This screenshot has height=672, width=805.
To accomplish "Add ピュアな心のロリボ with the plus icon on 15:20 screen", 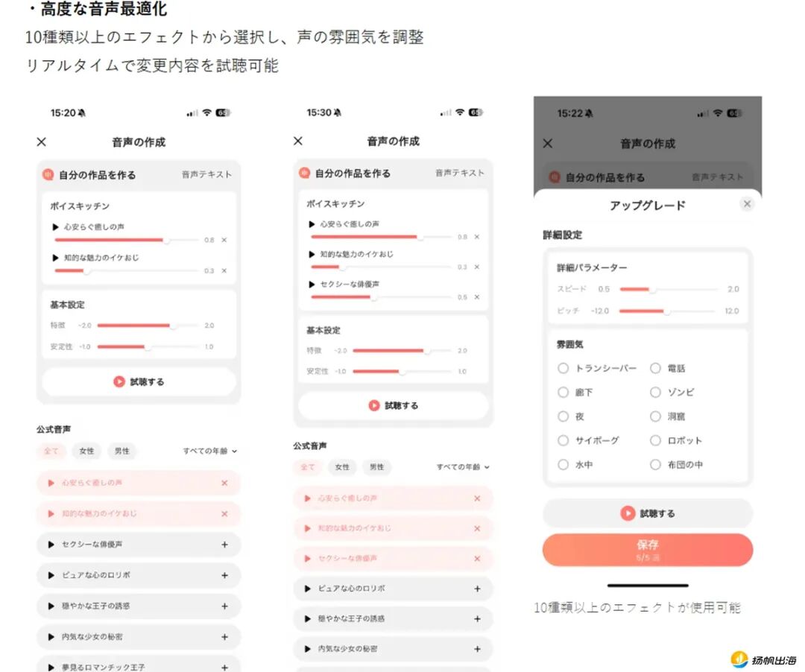I will [x=224, y=576].
